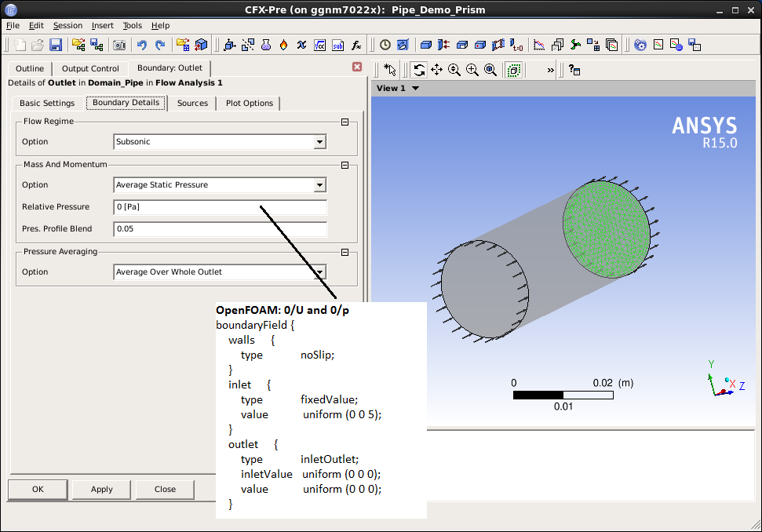Select the Pan move tool
Screen dimensions: 762x532
click(436, 70)
